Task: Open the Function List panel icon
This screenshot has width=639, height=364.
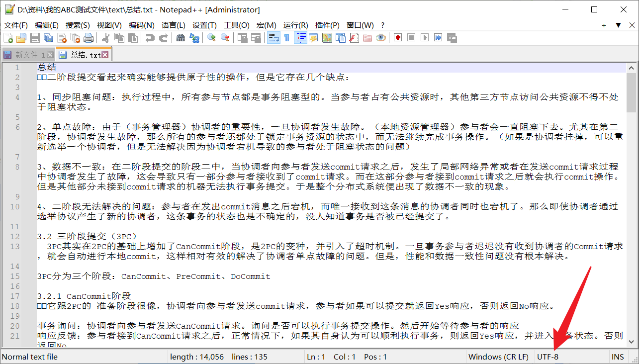Action: pyautogui.click(x=354, y=38)
